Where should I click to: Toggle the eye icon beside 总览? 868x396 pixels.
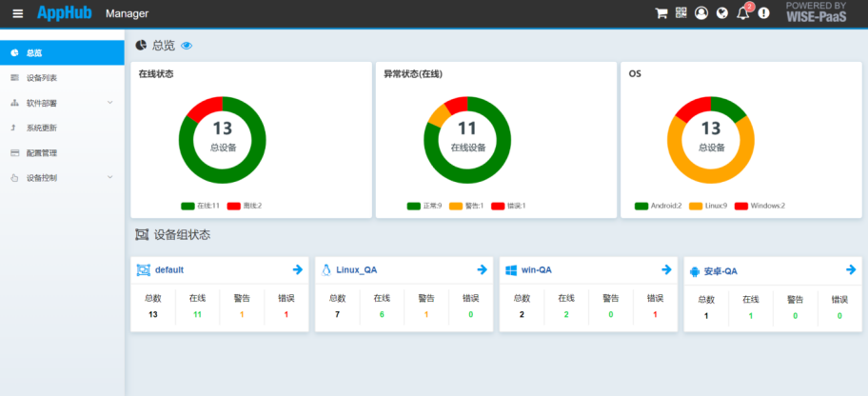tap(187, 46)
